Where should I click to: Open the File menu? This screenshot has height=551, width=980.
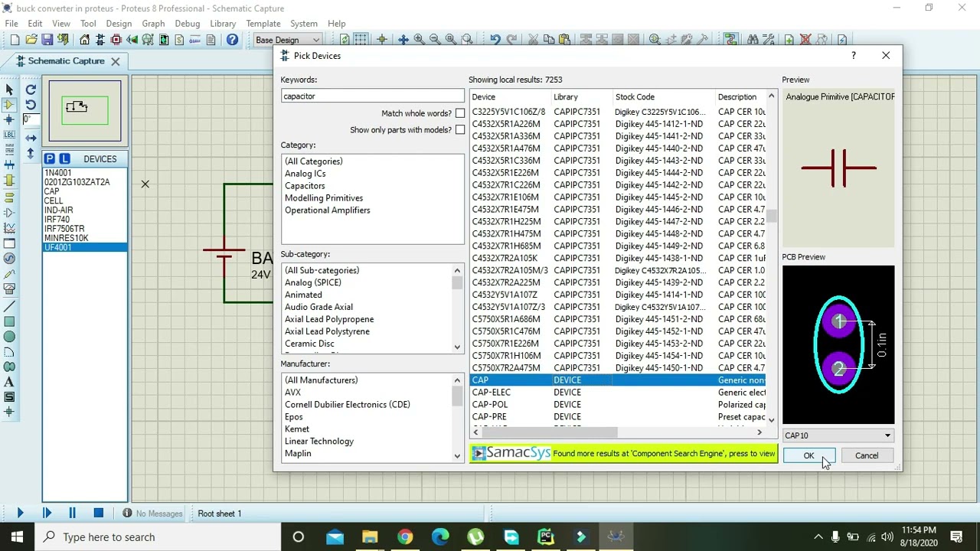(11, 24)
